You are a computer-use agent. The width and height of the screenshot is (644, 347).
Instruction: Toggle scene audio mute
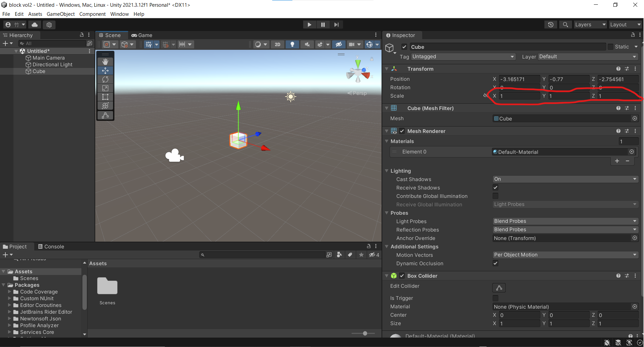pyautogui.click(x=307, y=44)
